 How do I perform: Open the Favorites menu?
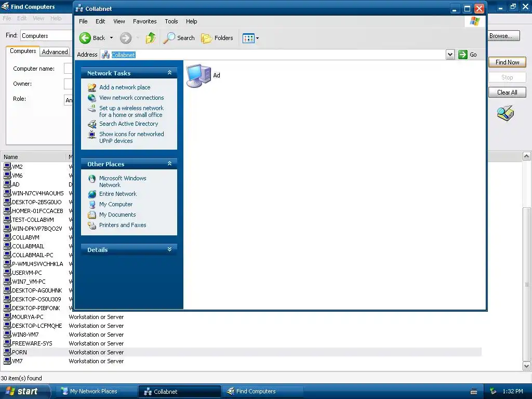(144, 21)
